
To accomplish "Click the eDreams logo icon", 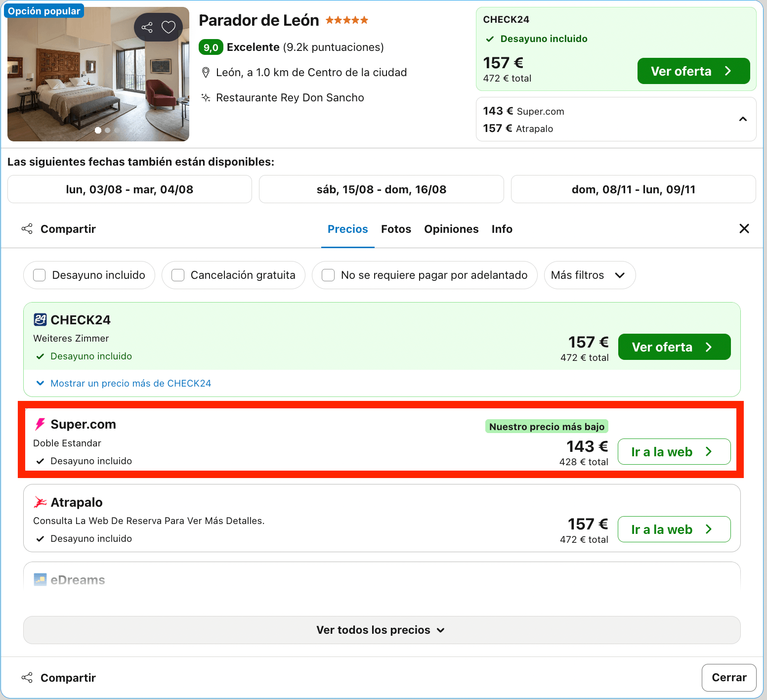I will (40, 579).
